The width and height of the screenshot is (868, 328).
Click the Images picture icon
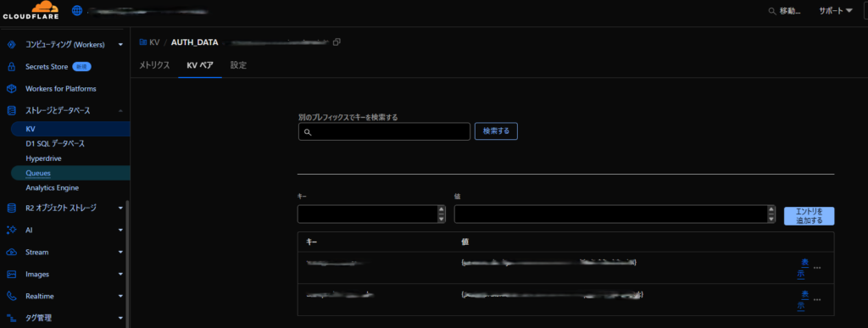[11, 275]
